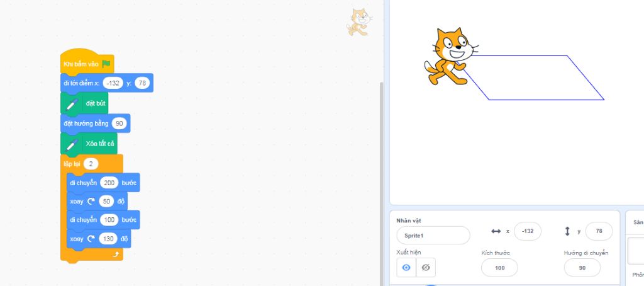The width and height of the screenshot is (644, 286).
Task: Click the 'Hướng di chuyển' direction field 90
Action: (582, 268)
